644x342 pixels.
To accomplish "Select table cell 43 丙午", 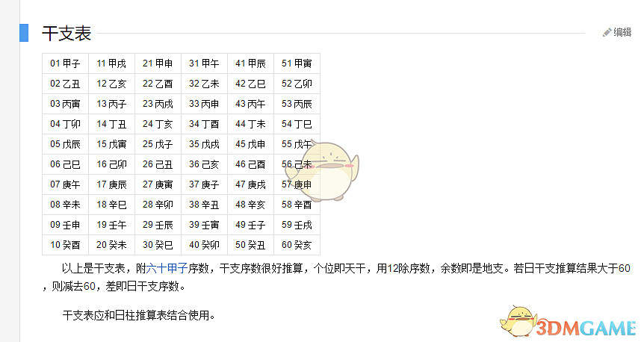I will pos(250,104).
